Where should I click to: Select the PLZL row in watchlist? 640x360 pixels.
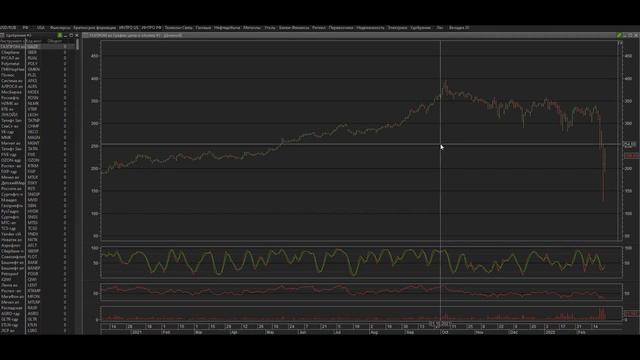click(38, 75)
